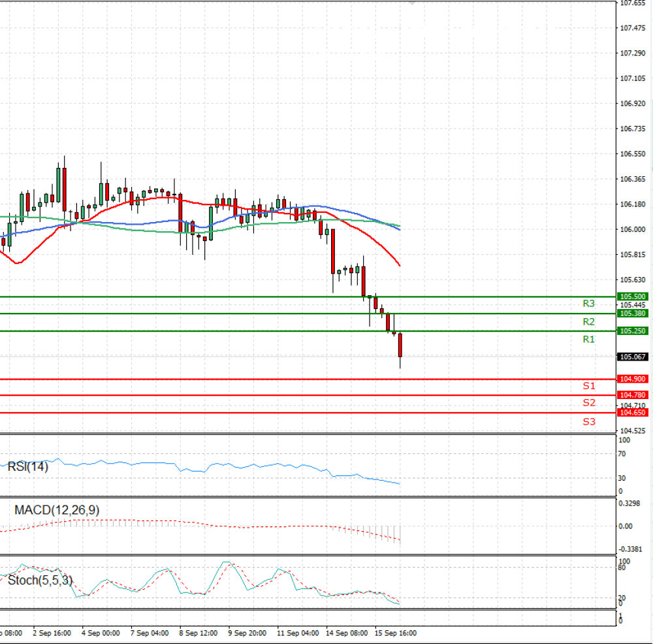
Task: Click the Stochastic 80 level value
Action: pyautogui.click(x=622, y=568)
